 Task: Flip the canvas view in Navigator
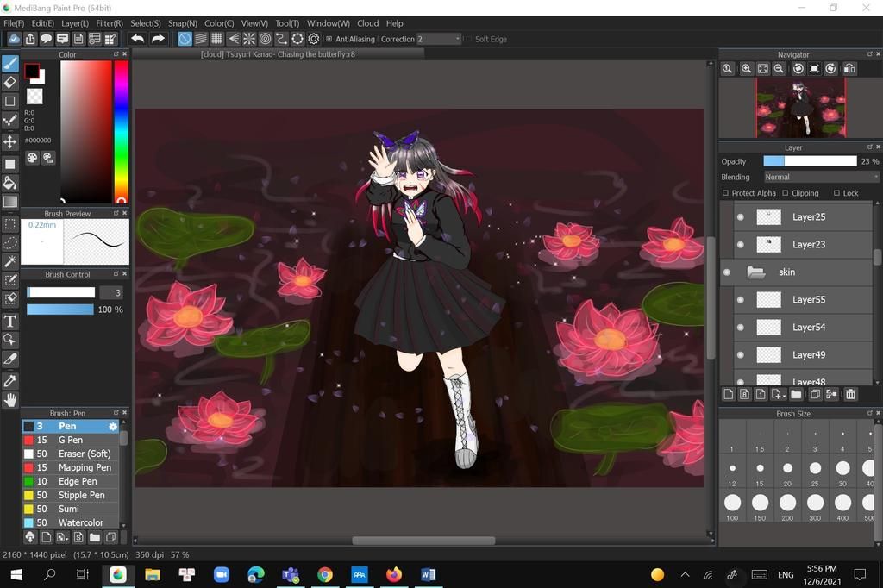point(849,69)
